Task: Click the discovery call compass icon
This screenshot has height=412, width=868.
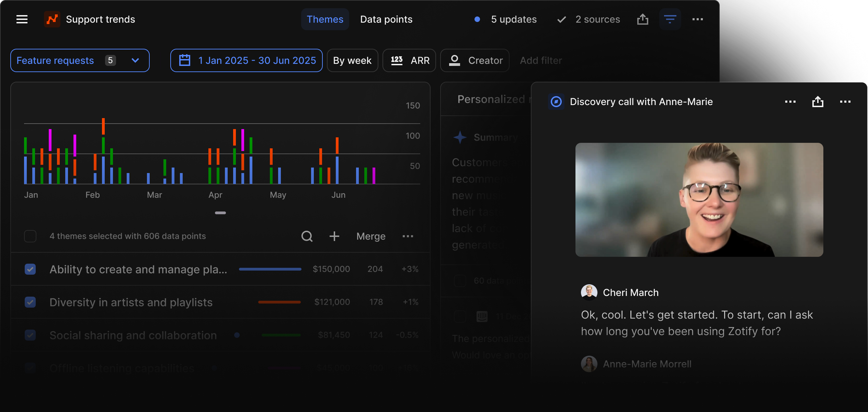Action: tap(556, 102)
